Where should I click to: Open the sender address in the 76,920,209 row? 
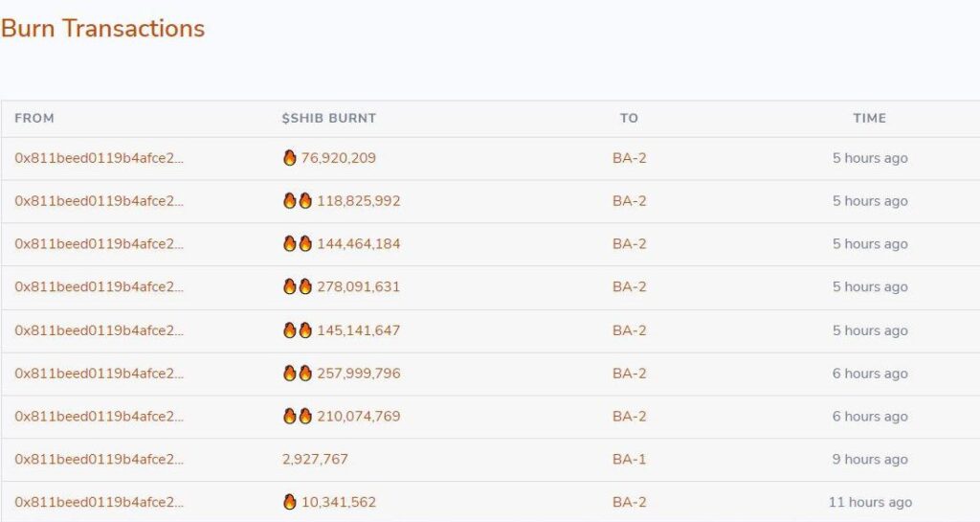(99, 158)
